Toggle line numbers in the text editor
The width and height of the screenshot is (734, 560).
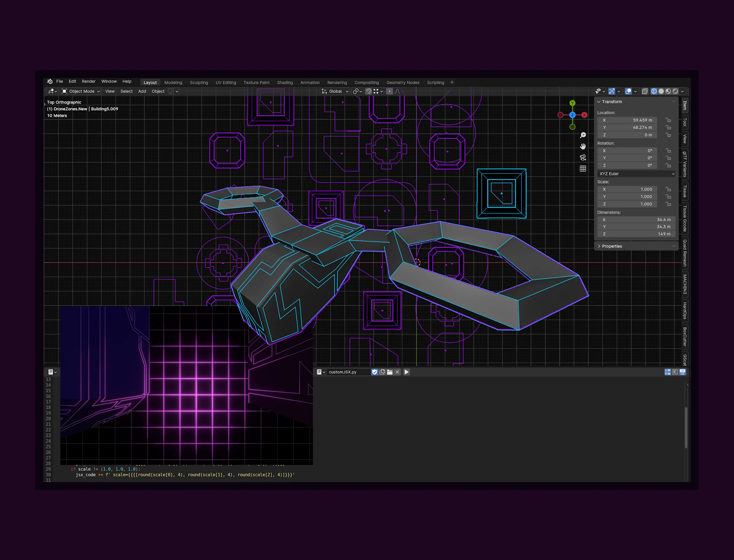point(667,372)
